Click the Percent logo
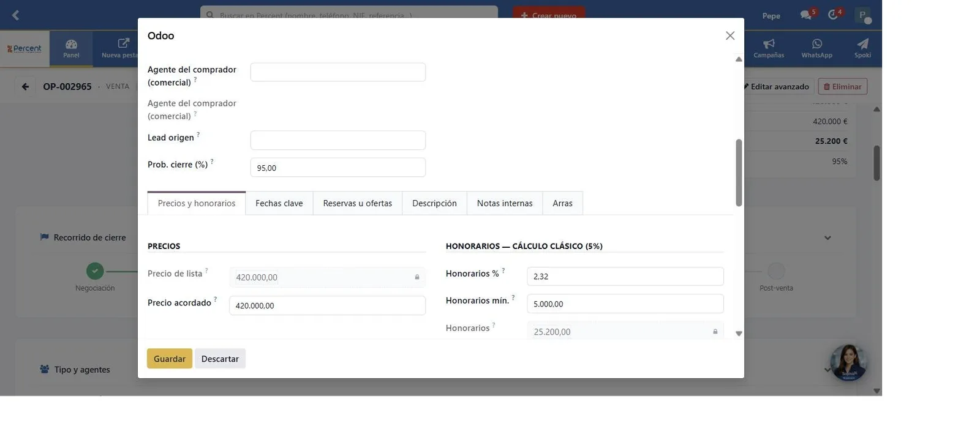Viewport: 980px width, 440px height. (24, 48)
